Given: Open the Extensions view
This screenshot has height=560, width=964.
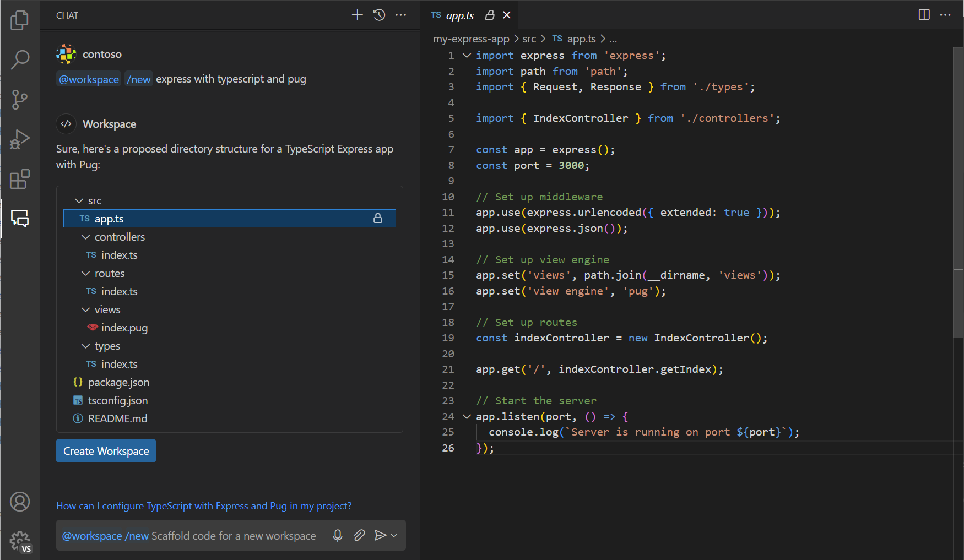Looking at the screenshot, I should pos(20,179).
